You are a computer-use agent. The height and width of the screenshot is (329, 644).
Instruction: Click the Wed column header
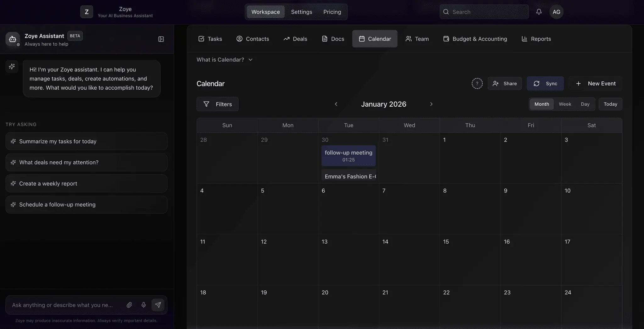tap(409, 125)
